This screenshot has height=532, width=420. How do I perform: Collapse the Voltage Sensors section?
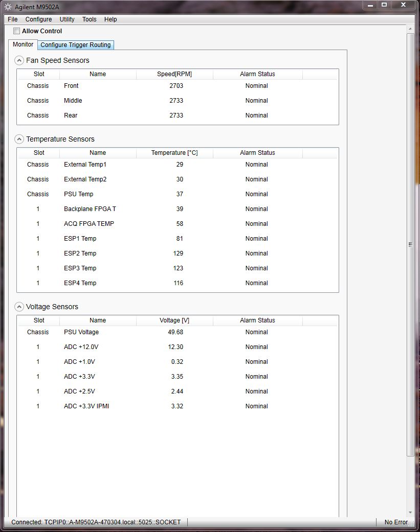(19, 307)
